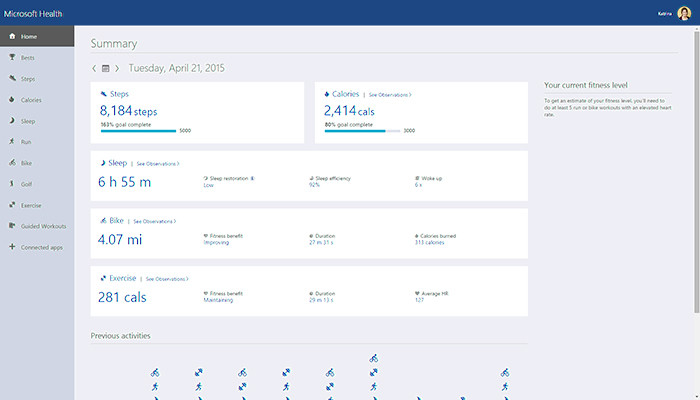Click the Bests trophy icon
The height and width of the screenshot is (400, 700).
click(x=12, y=57)
